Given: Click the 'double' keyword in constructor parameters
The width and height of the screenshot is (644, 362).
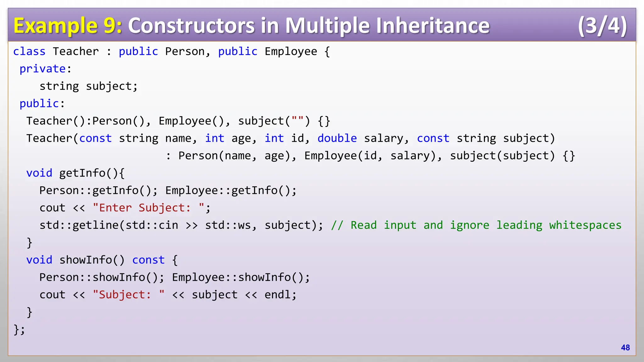Looking at the screenshot, I should (x=337, y=138).
